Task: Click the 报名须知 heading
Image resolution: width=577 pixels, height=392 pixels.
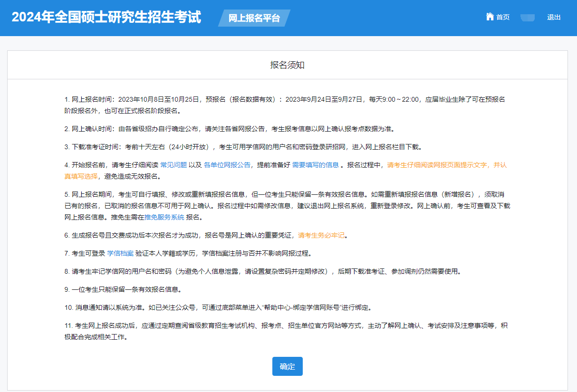Action: (x=287, y=65)
